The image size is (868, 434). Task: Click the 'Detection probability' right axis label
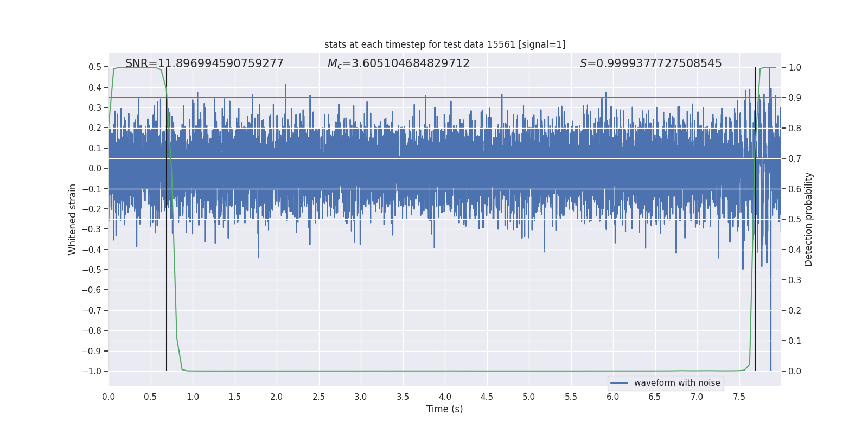809,219
